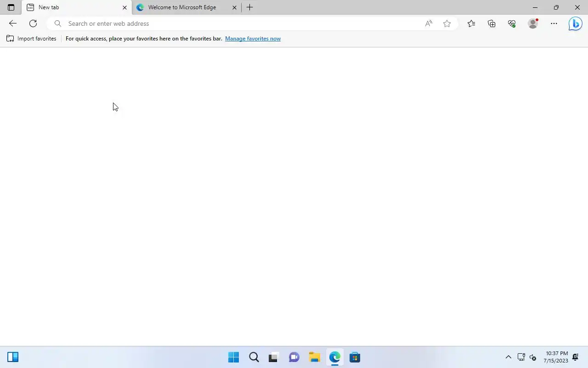Add this page to favorites star
This screenshot has width=588, height=368.
click(x=447, y=23)
